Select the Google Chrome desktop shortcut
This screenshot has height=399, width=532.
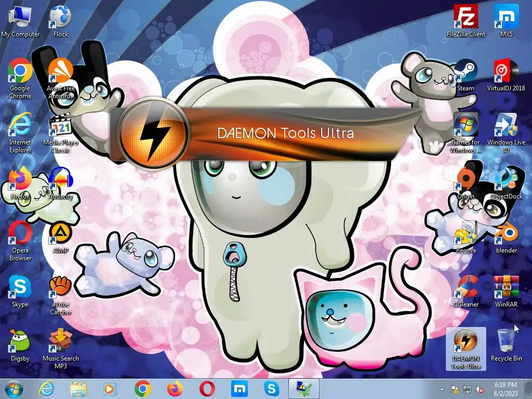(20, 79)
